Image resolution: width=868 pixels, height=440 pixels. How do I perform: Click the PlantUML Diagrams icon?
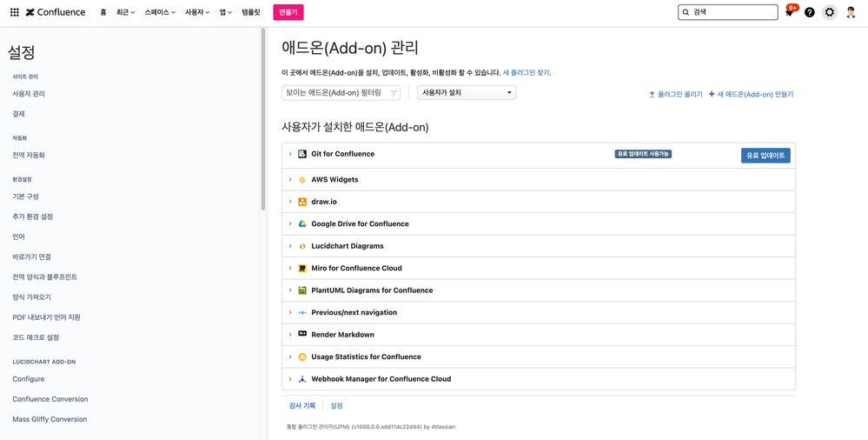coord(302,290)
